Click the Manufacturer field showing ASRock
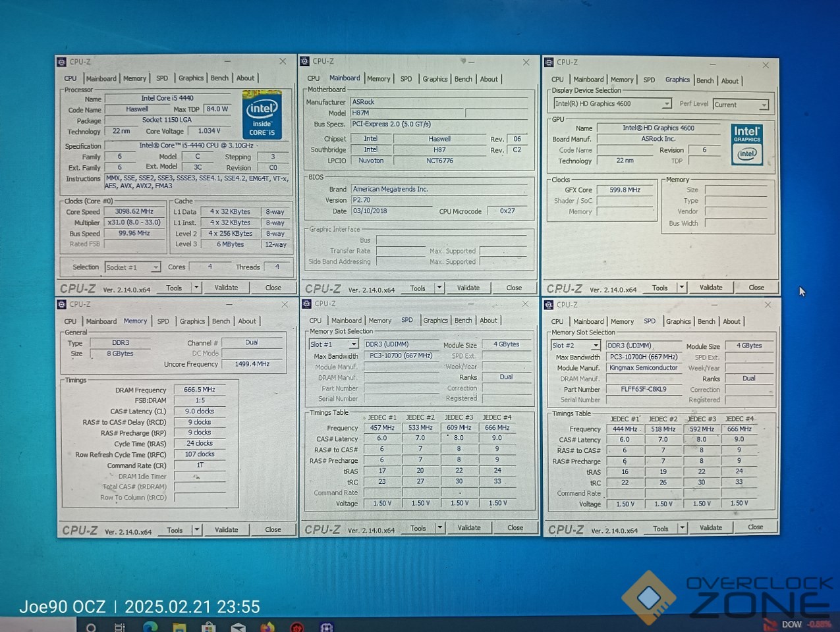Image resolution: width=840 pixels, height=632 pixels. [x=439, y=102]
